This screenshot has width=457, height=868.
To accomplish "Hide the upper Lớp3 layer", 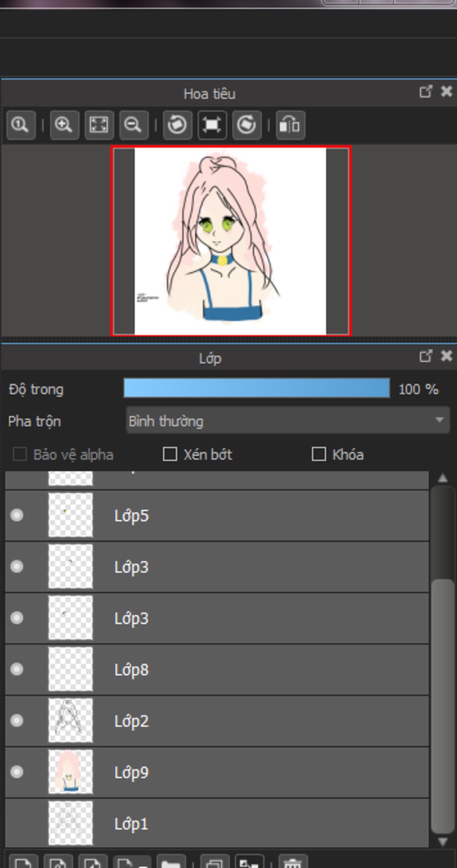I will 17,567.
